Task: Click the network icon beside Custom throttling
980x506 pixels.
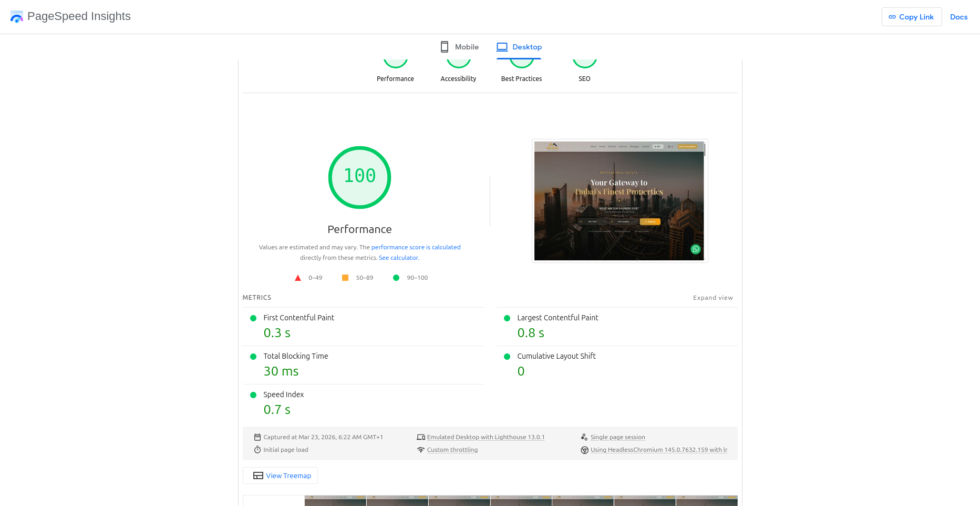Action: point(421,450)
